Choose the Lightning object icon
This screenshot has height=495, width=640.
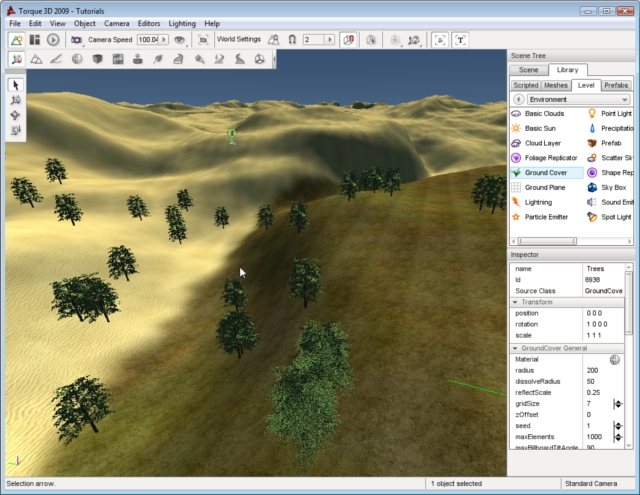coord(516,202)
